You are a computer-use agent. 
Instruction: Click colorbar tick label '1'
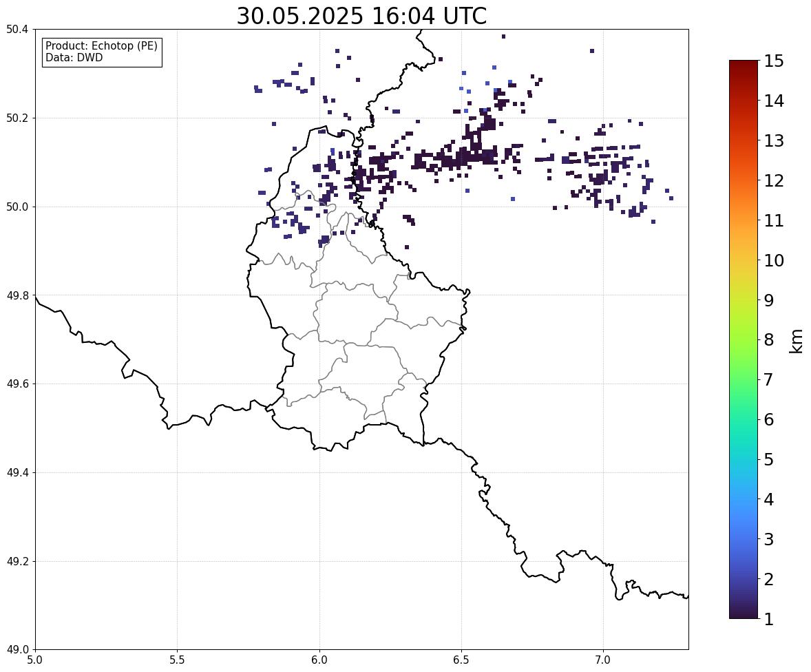click(769, 618)
